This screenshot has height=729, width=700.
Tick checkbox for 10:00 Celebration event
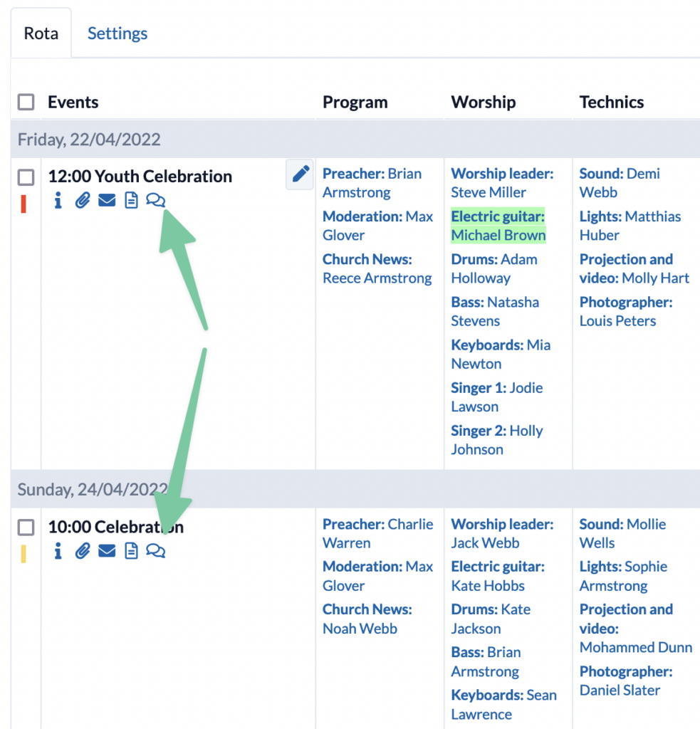[x=26, y=528]
